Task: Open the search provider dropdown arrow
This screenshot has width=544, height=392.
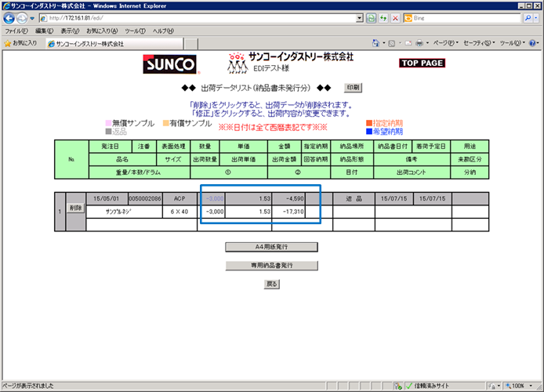Action: point(536,18)
